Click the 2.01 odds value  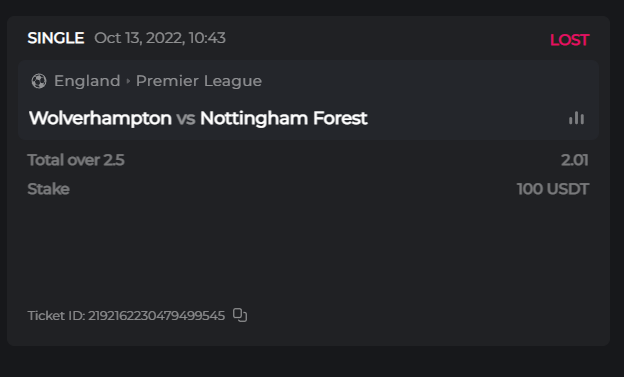point(575,160)
